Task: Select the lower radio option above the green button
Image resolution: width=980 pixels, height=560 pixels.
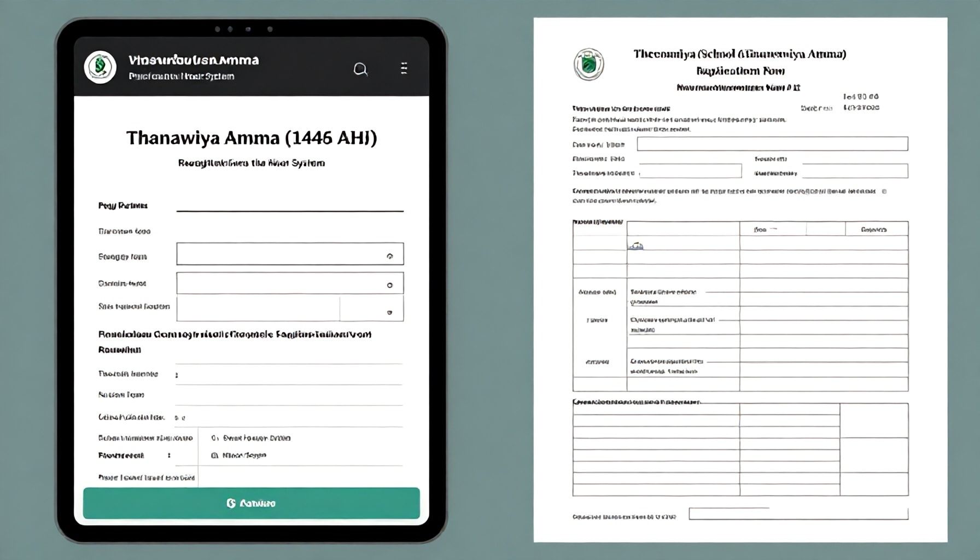Action: pyautogui.click(x=214, y=455)
